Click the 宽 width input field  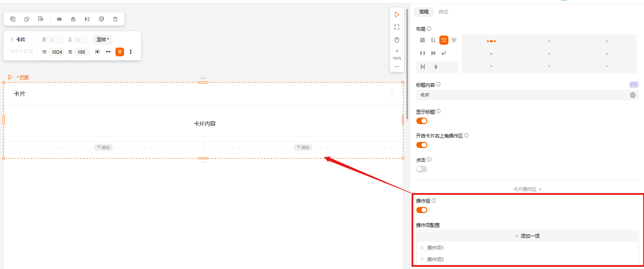[56, 52]
